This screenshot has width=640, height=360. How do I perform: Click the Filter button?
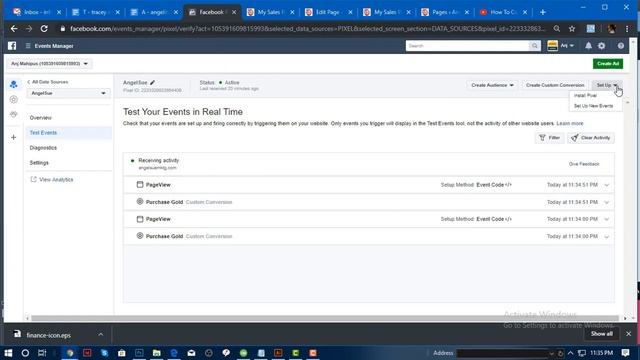(549, 138)
